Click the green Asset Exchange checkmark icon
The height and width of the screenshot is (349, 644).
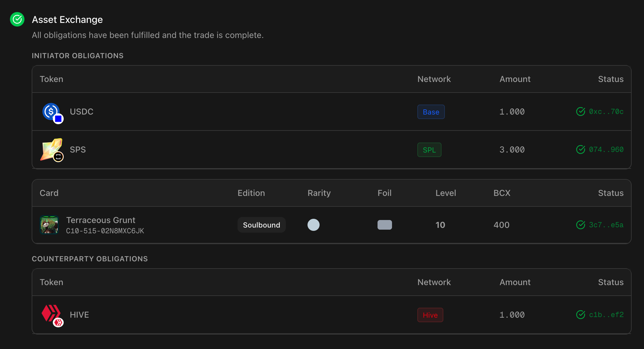pyautogui.click(x=17, y=20)
